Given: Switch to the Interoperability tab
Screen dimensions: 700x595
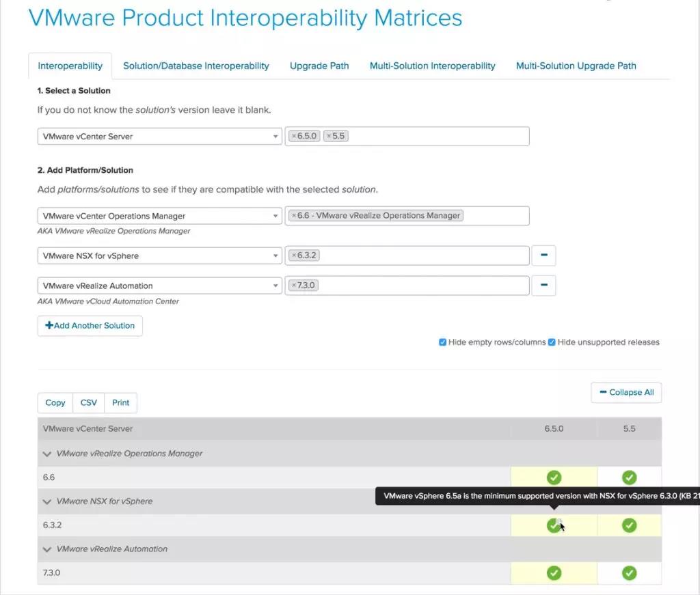Looking at the screenshot, I should (x=70, y=66).
